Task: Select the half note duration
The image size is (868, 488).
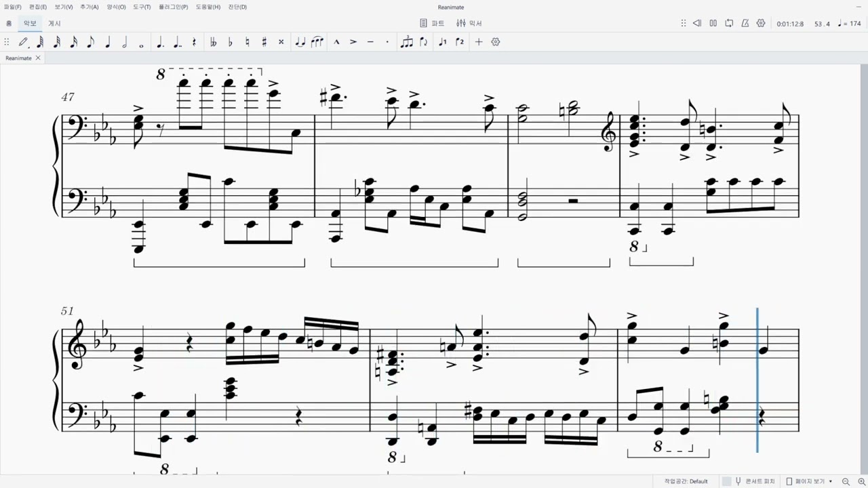Action: click(125, 42)
